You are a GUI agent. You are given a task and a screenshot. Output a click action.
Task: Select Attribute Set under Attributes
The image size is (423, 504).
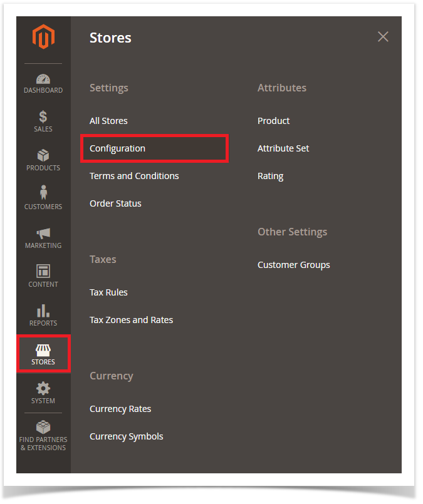[x=283, y=148]
